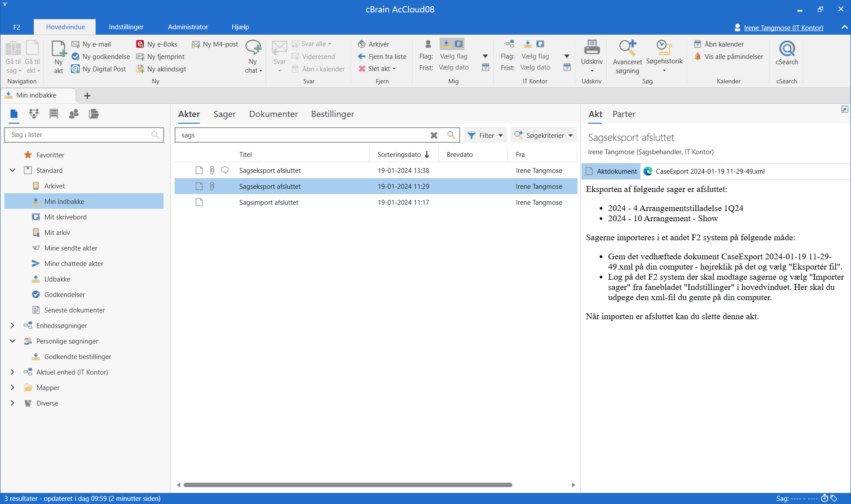Switch to the Parter tab
The height and width of the screenshot is (504, 851).
coord(624,114)
